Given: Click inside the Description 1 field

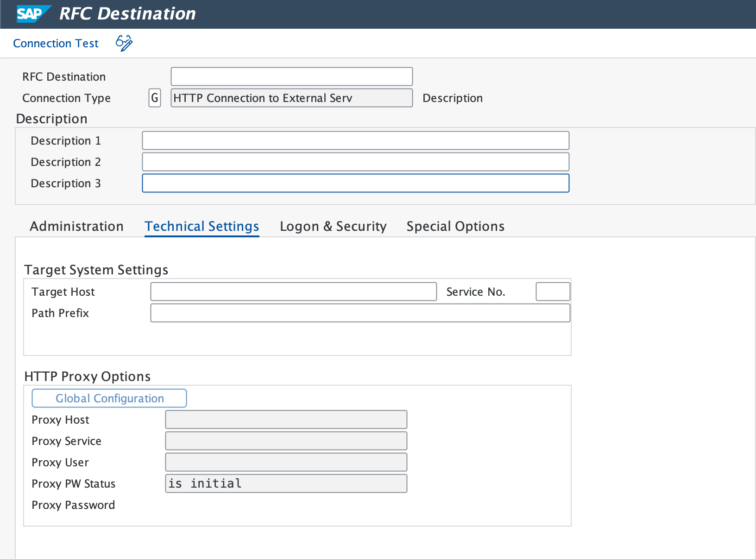Looking at the screenshot, I should pos(355,140).
